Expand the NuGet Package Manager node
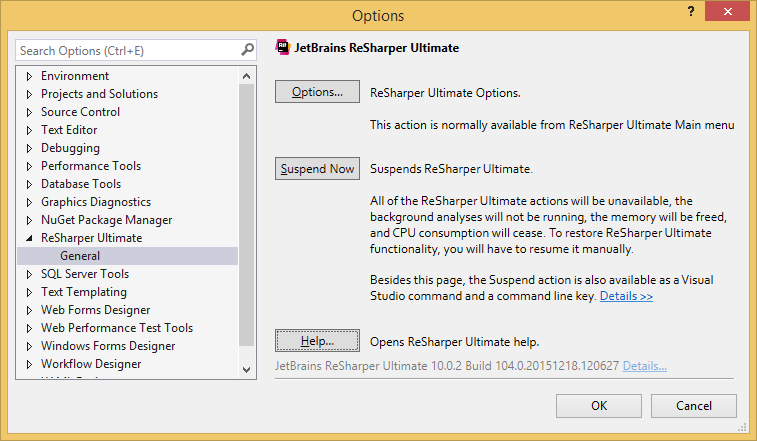 tap(29, 220)
